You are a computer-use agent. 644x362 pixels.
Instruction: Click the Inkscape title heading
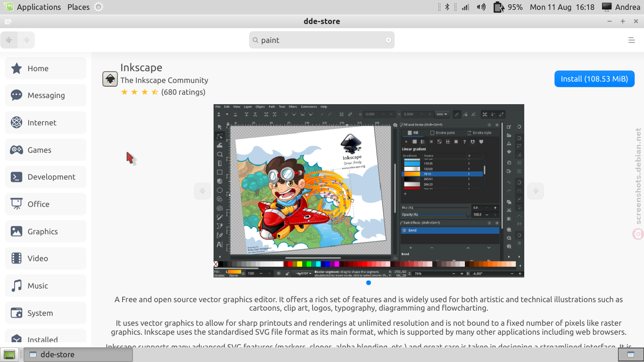141,67
